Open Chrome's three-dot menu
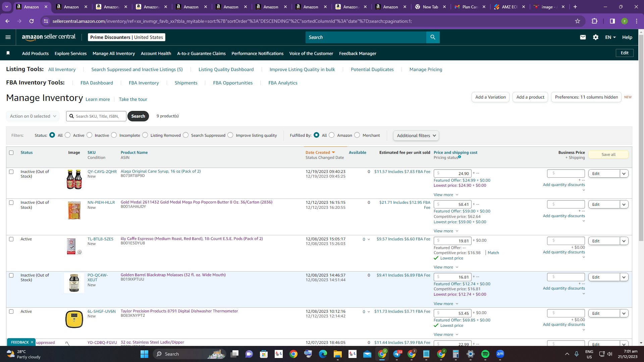 [x=637, y=21]
